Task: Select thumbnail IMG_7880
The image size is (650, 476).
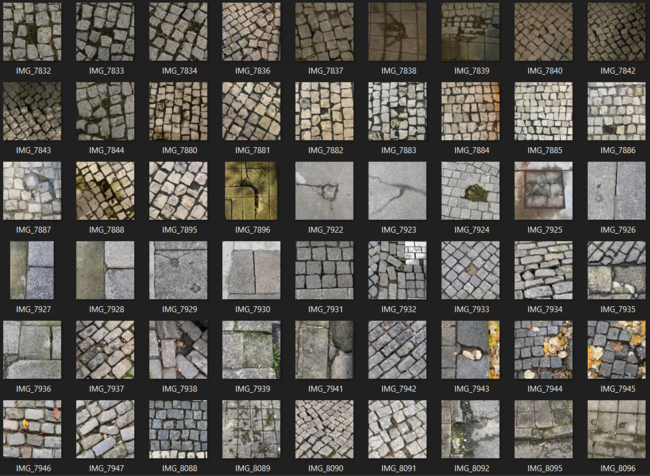Action: click(178, 111)
